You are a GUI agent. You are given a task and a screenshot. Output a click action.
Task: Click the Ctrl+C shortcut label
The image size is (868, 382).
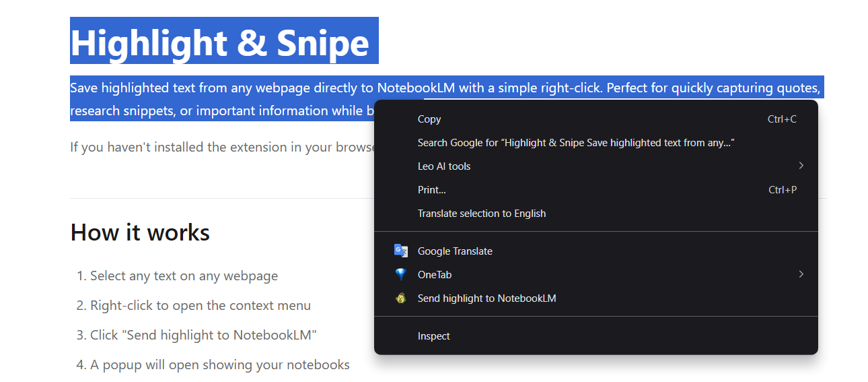tap(782, 119)
